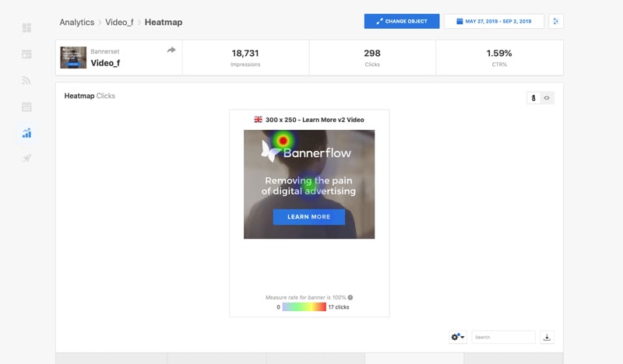
Task: Go to Video_f breadcrumb
Action: (119, 23)
